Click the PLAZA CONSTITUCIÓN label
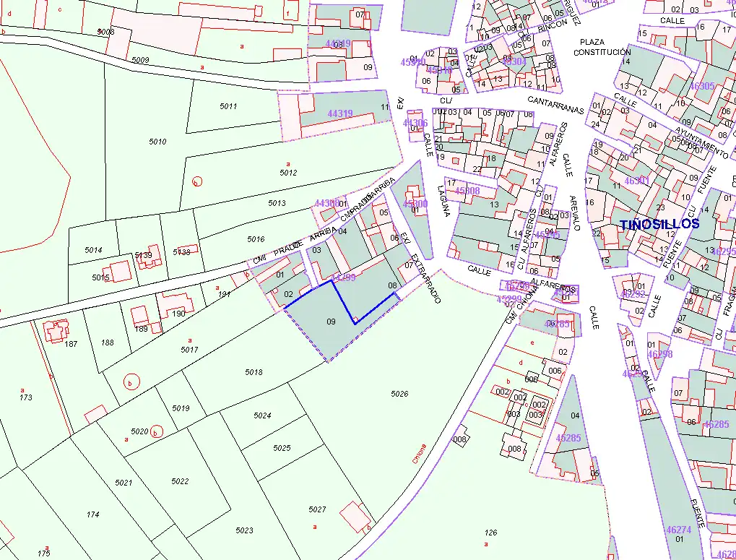The image size is (736, 560). click(x=602, y=47)
